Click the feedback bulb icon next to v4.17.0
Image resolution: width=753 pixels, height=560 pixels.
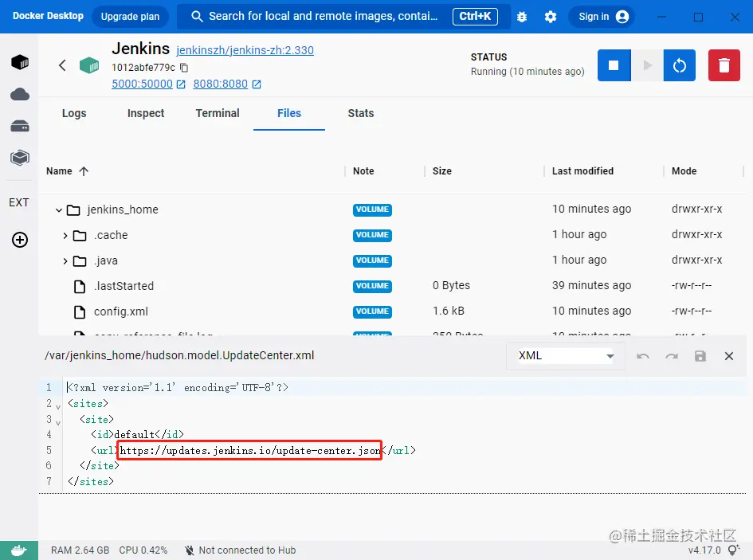coord(733,550)
